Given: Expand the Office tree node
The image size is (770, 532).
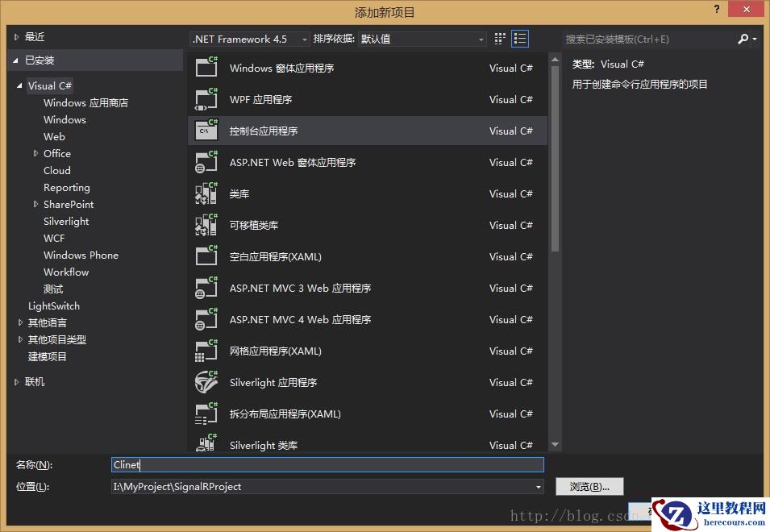Looking at the screenshot, I should tap(35, 153).
